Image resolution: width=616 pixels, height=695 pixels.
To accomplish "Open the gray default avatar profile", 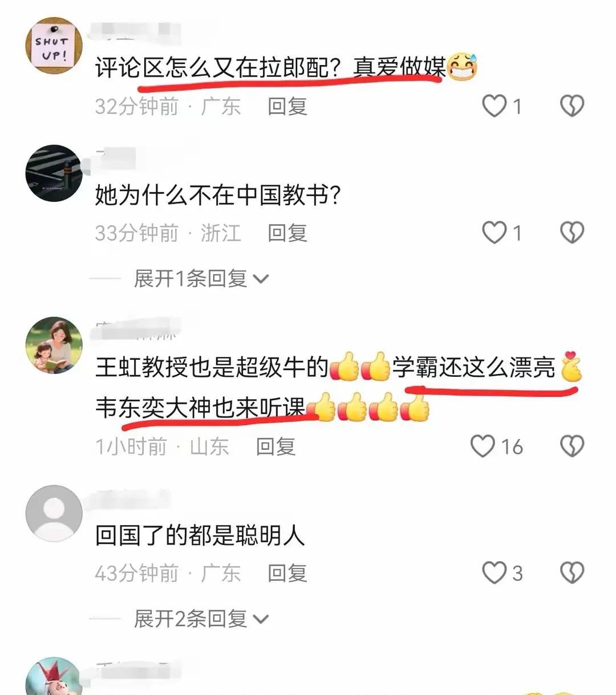I will 54,513.
